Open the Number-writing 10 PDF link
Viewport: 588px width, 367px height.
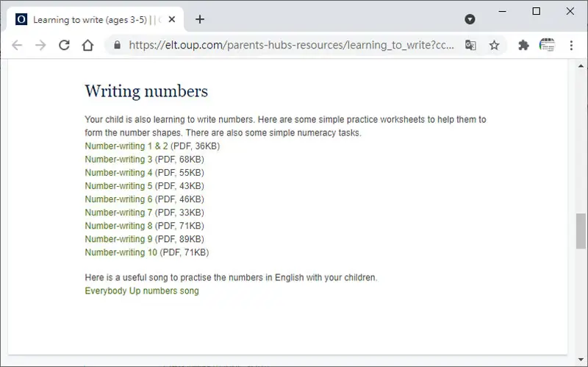121,252
